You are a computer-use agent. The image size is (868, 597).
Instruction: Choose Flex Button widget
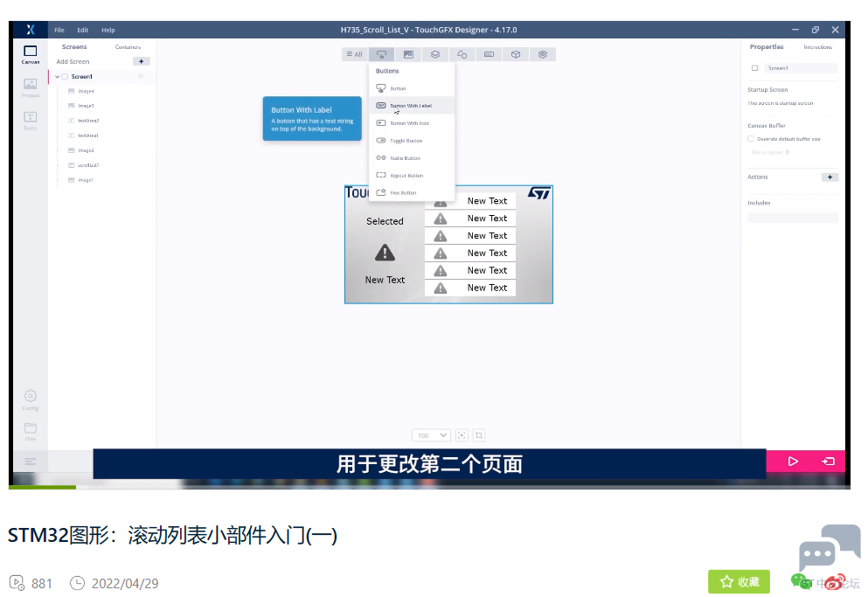tap(412, 192)
